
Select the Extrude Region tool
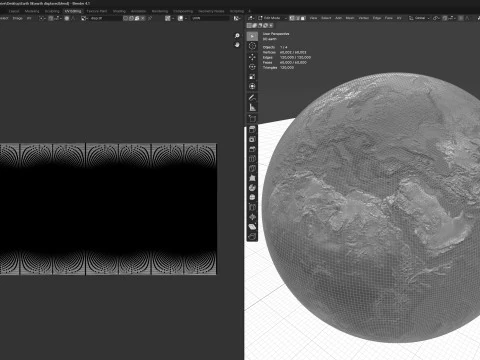252,130
